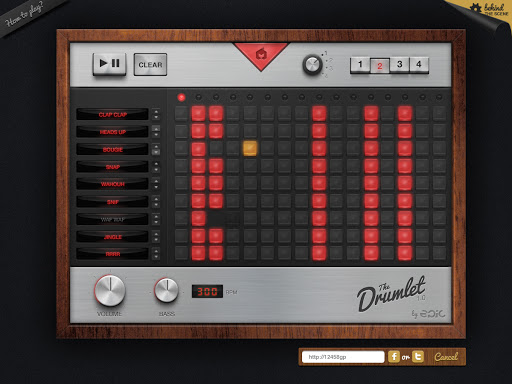Screen dimensions: 512x384
Task: Disable the SNAP pad at step 12
Action: coord(371,166)
